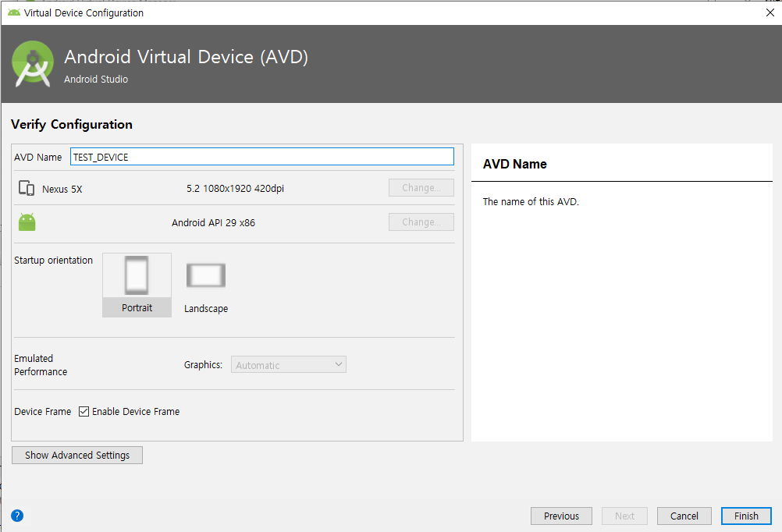The width and height of the screenshot is (782, 532).
Task: Click Show Advanced Settings button
Action: [76, 455]
